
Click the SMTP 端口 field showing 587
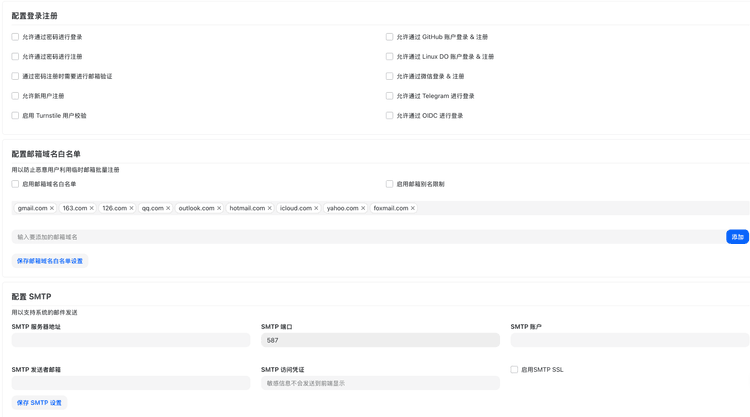[x=380, y=340]
